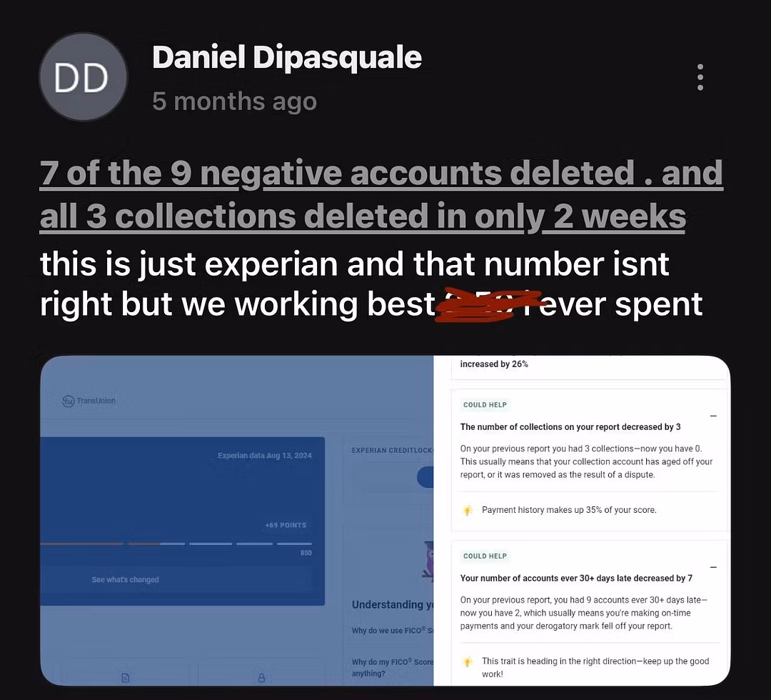Open 'Why do my FICO Score' question

(393, 668)
